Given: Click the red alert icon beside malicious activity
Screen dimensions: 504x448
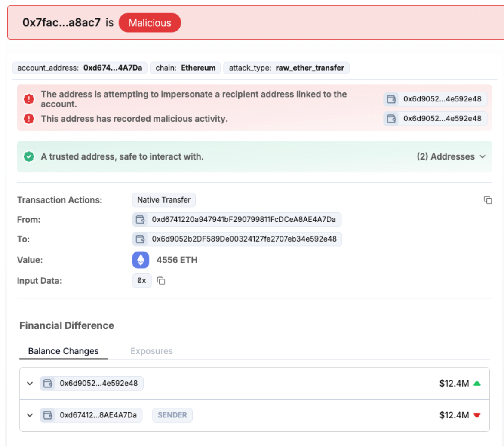Looking at the screenshot, I should click(29, 119).
